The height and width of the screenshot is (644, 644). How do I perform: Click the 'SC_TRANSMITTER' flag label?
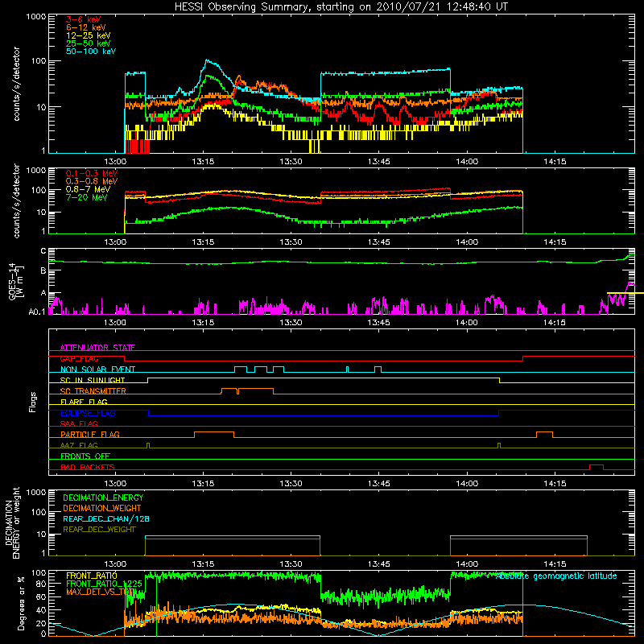[93, 391]
